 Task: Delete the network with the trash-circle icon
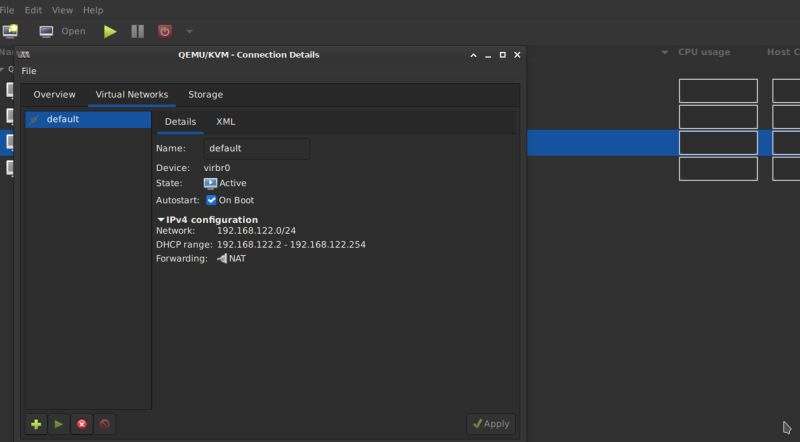tap(105, 424)
